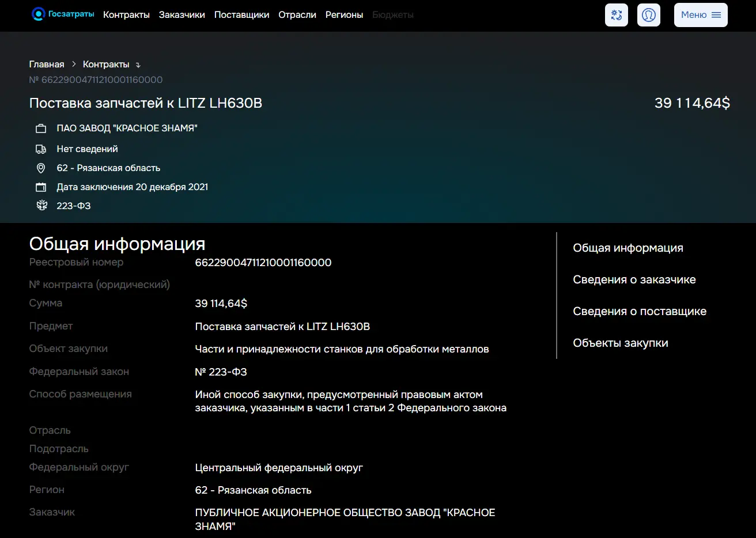
Task: Click ПУБЛИЧНОЕ АКЦИОНЕРНОЕ ОБЩЕСТВО ЗАВОД "КРАСНОЕ ЗНАМЯ"
Action: [345, 520]
